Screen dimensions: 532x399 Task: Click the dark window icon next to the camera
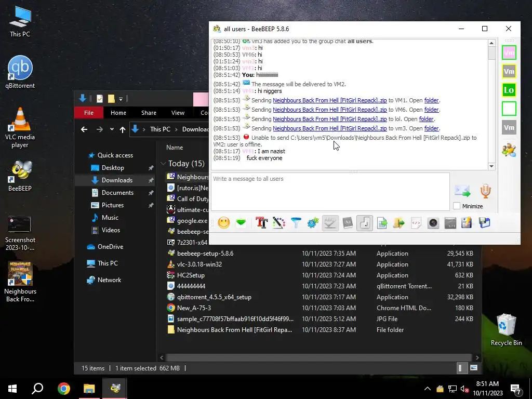tap(450, 223)
